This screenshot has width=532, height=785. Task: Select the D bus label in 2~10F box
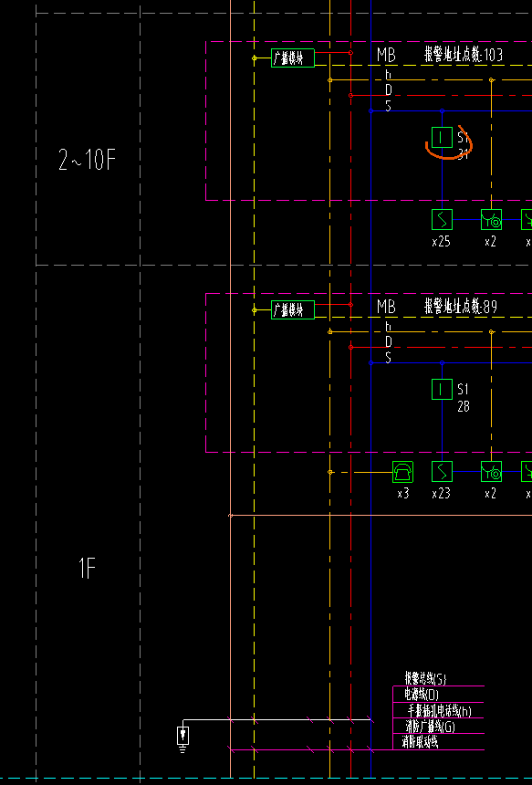click(389, 90)
